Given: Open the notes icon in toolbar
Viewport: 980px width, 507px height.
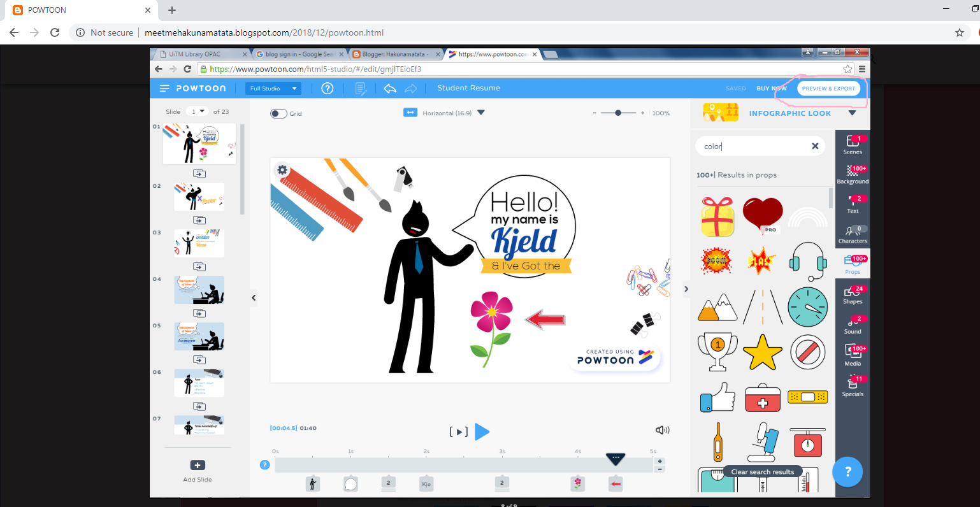Looking at the screenshot, I should coord(361,89).
